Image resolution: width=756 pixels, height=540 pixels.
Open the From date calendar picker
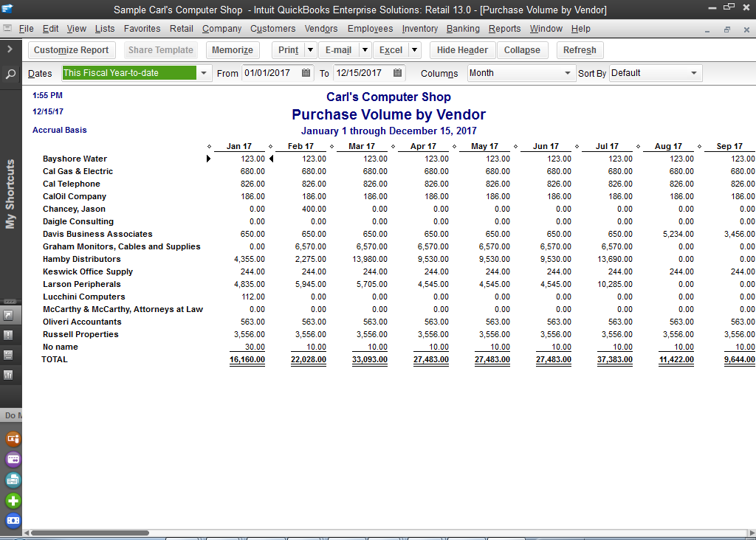click(x=306, y=73)
